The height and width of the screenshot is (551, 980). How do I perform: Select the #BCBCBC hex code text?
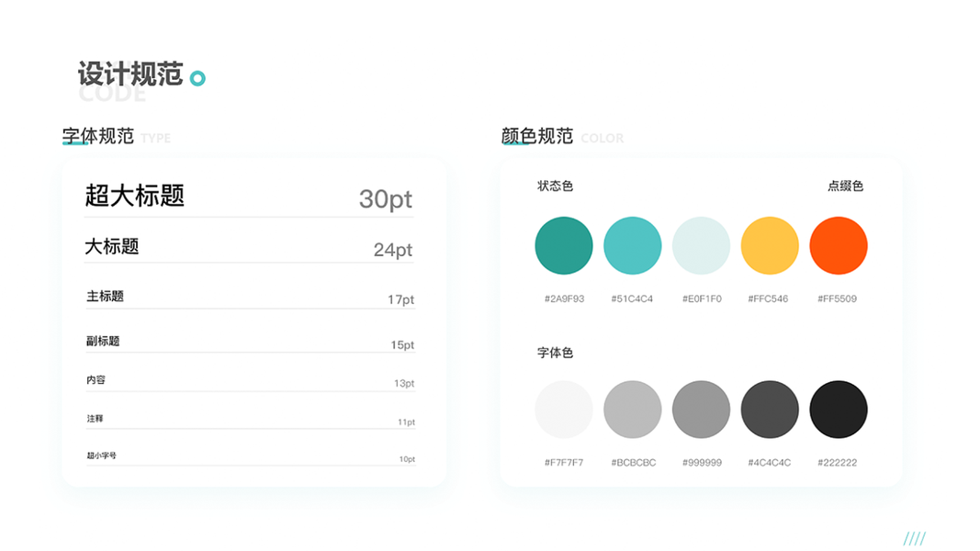point(633,462)
